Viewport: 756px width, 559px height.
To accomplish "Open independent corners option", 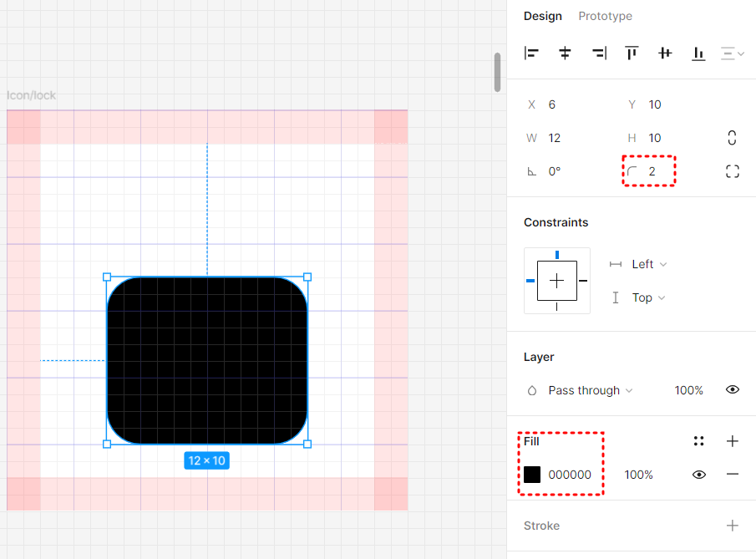I will coord(733,171).
